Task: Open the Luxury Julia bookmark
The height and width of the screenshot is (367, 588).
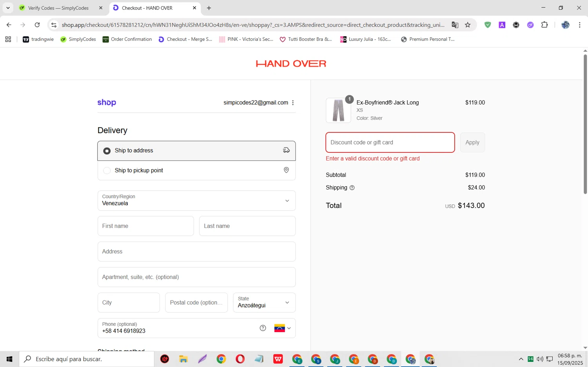Action: pyautogui.click(x=365, y=39)
